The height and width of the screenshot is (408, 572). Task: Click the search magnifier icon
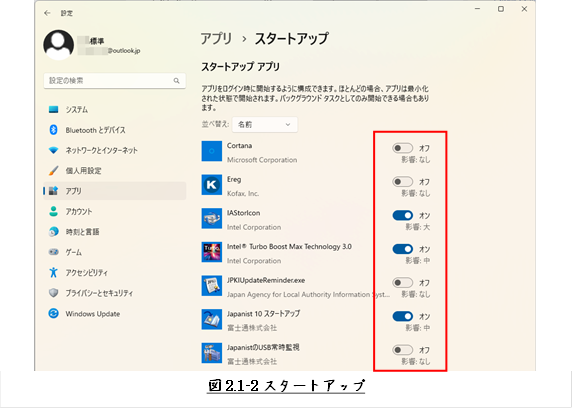tap(177, 81)
